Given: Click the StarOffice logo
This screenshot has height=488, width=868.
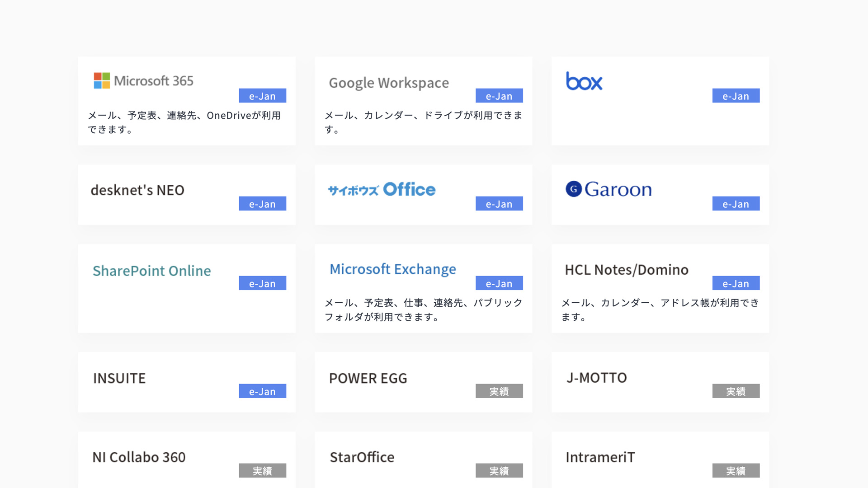Looking at the screenshot, I should pos(362,457).
